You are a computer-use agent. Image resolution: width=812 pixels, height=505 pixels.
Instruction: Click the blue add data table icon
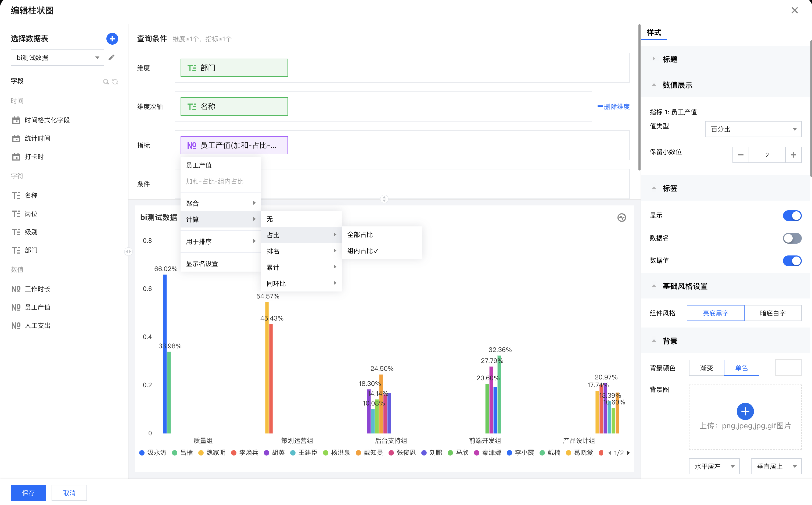pos(112,39)
